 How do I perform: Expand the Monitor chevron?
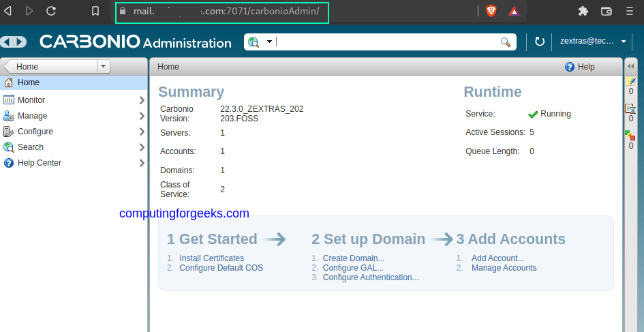coord(142,100)
